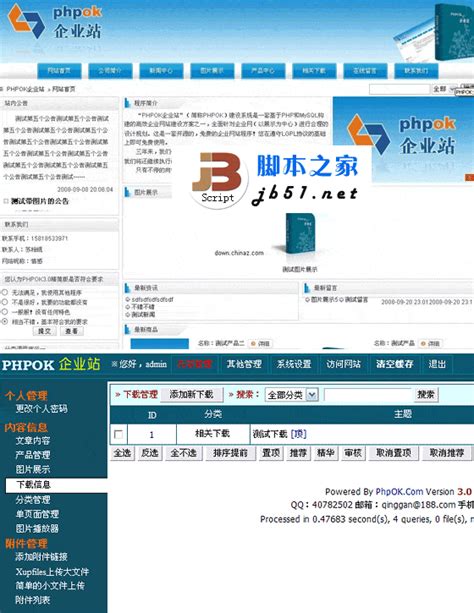The height and width of the screenshot is (613, 474).
Task: Click the icon beside 最新商品 heading
Action: tap(127, 330)
